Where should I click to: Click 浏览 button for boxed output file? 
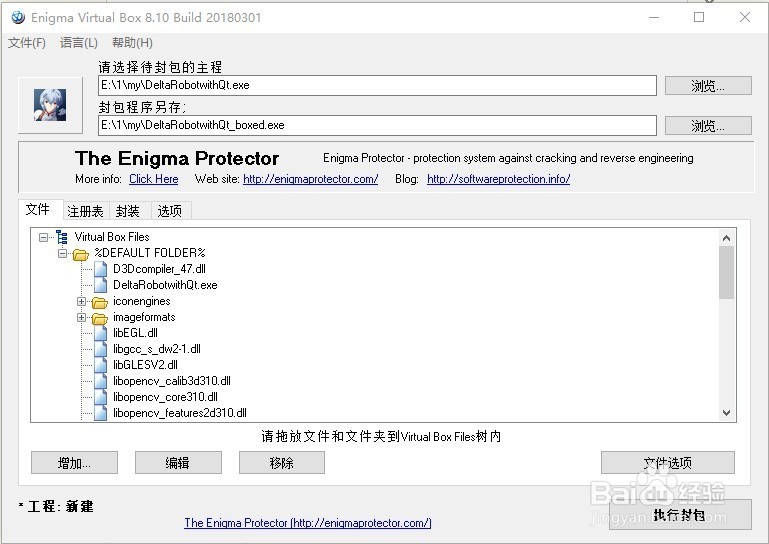pos(708,126)
